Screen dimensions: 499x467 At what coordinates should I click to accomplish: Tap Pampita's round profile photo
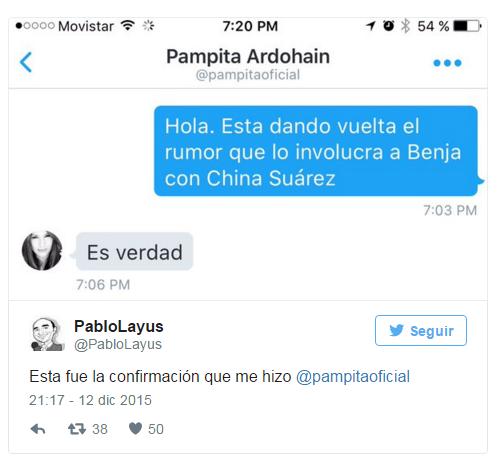pos(42,250)
